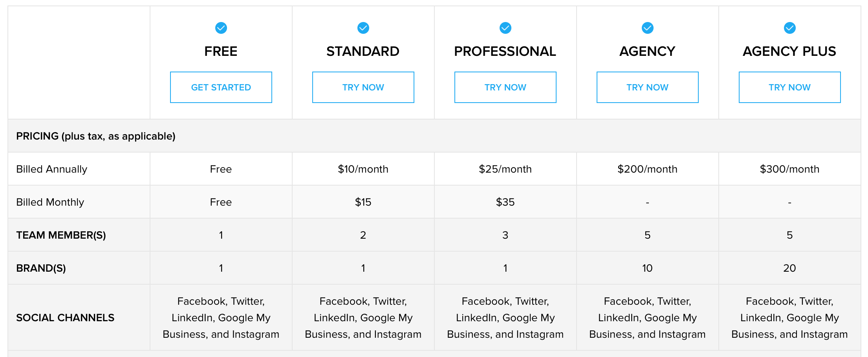Screen dimensions: 868x357
Task: Click the SOCIAL CHANNELS row label
Action: pyautogui.click(x=65, y=318)
